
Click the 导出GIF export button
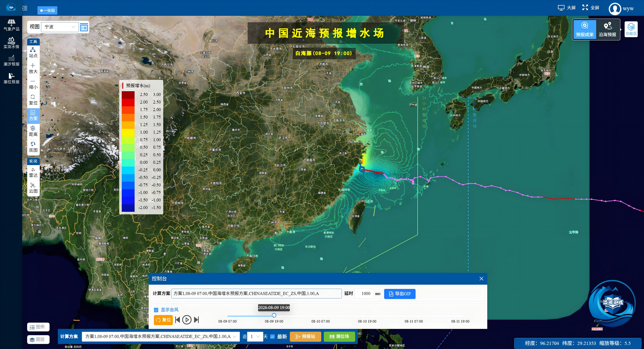400,294
